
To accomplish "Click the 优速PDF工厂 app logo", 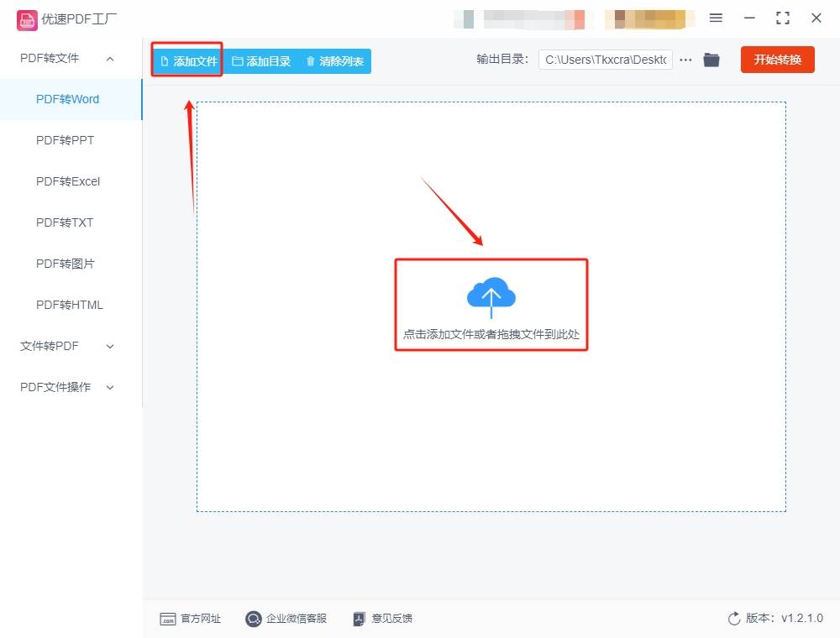I will click(28, 20).
